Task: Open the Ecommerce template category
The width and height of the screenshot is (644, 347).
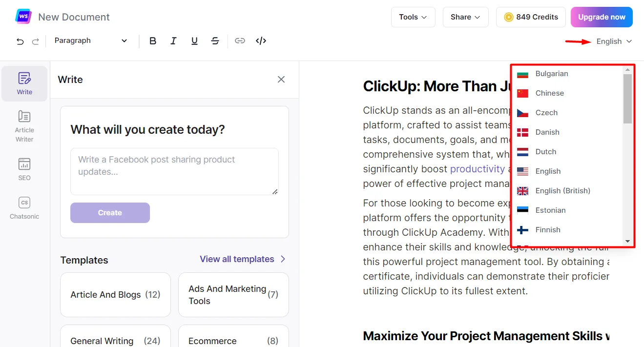Action: coord(233,337)
